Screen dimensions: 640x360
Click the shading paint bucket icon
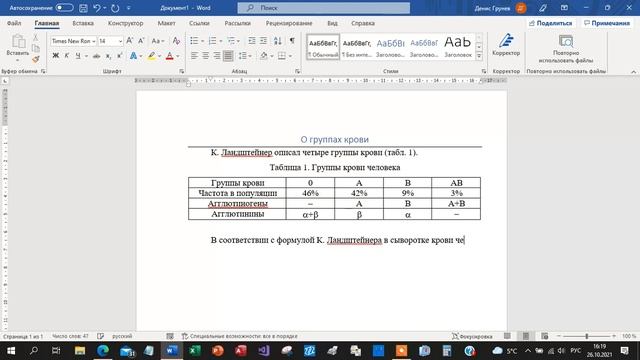point(264,56)
